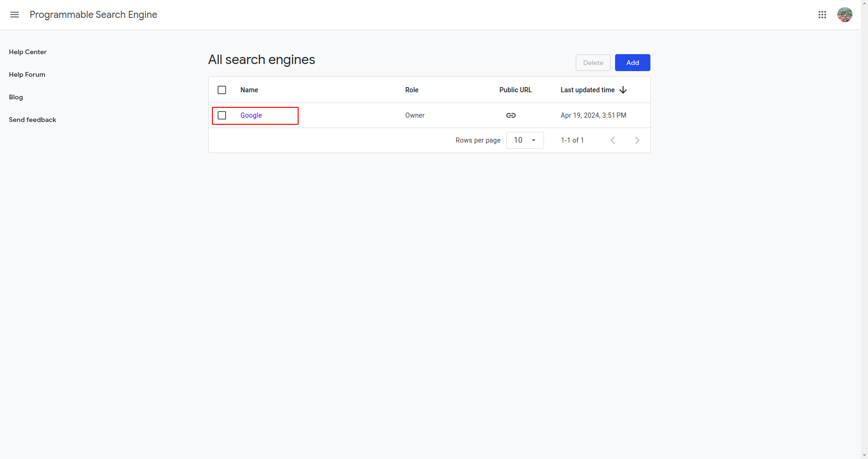Go to the previous page chevron
The height and width of the screenshot is (459, 868).
point(613,140)
